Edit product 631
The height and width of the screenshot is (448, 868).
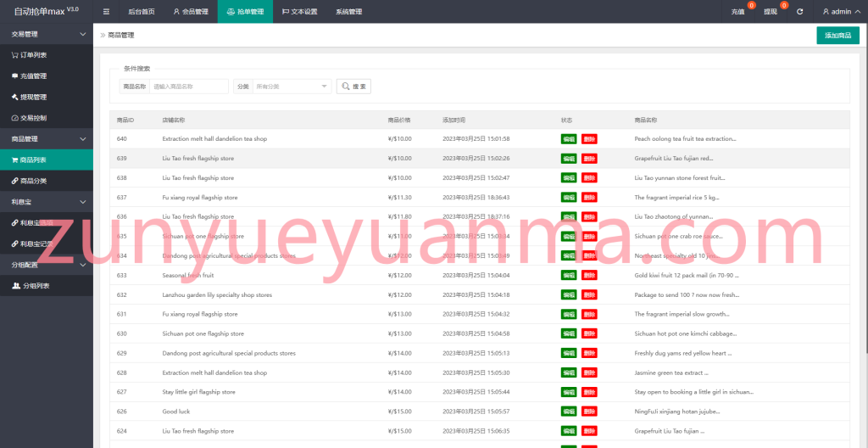click(569, 314)
